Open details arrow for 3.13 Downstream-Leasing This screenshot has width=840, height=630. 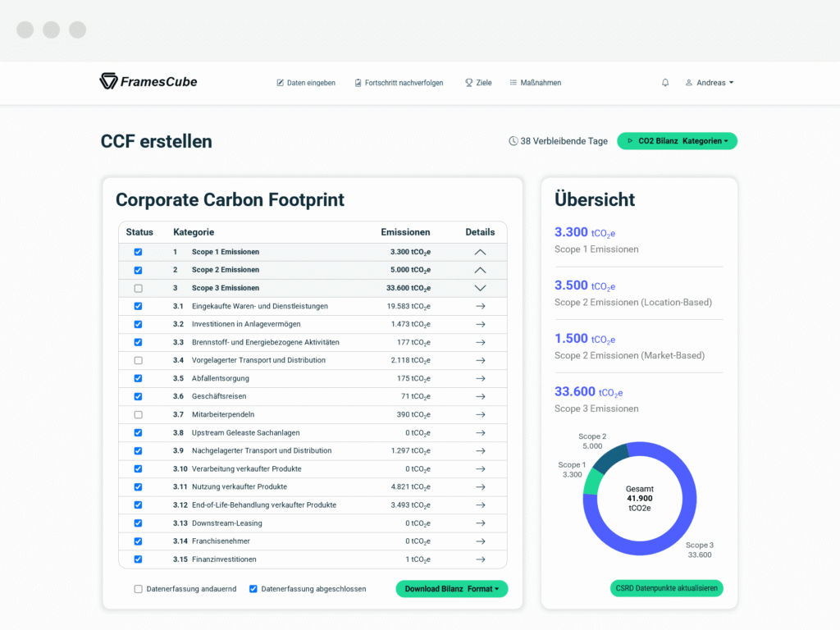pos(481,523)
